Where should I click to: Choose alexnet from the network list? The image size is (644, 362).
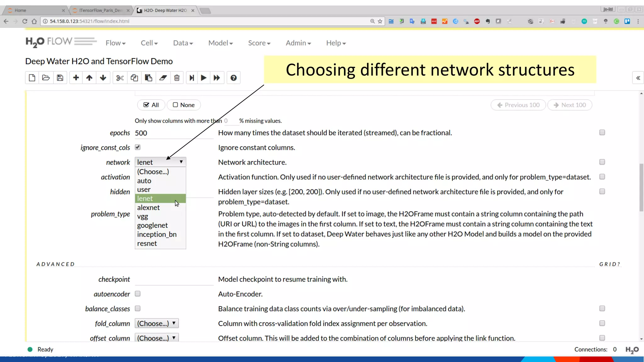click(x=160, y=207)
